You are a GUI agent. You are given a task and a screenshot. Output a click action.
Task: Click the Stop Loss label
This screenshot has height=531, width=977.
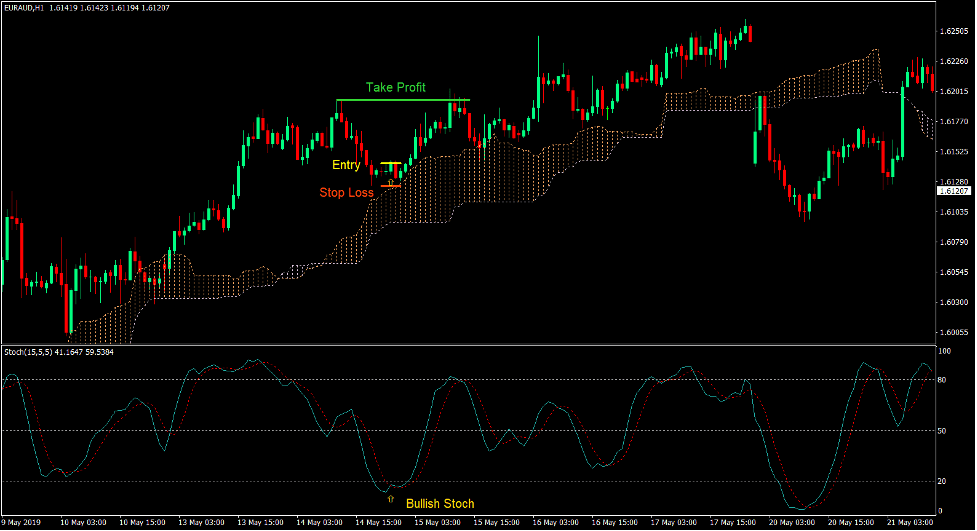346,193
